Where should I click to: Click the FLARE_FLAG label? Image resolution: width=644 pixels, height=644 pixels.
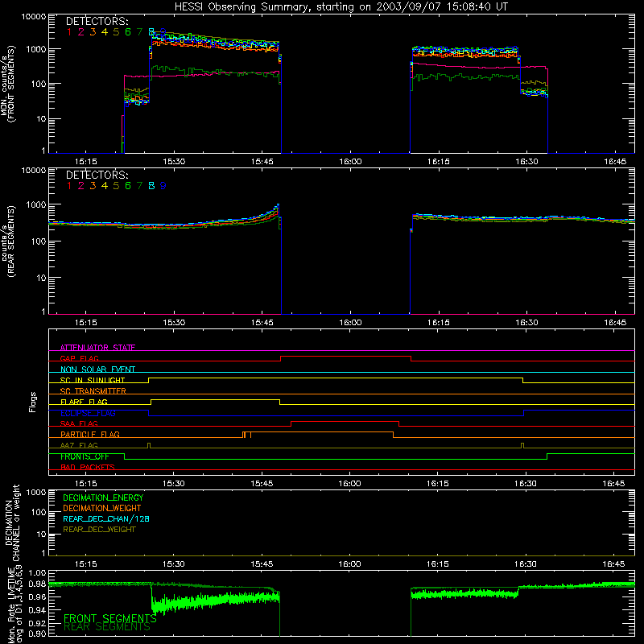(84, 402)
